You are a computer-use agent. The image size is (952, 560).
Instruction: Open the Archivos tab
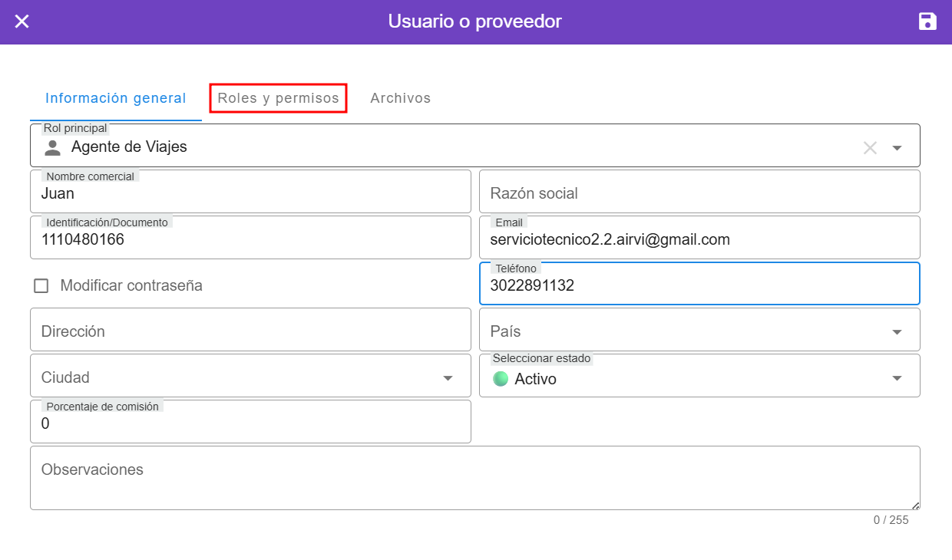pyautogui.click(x=400, y=98)
